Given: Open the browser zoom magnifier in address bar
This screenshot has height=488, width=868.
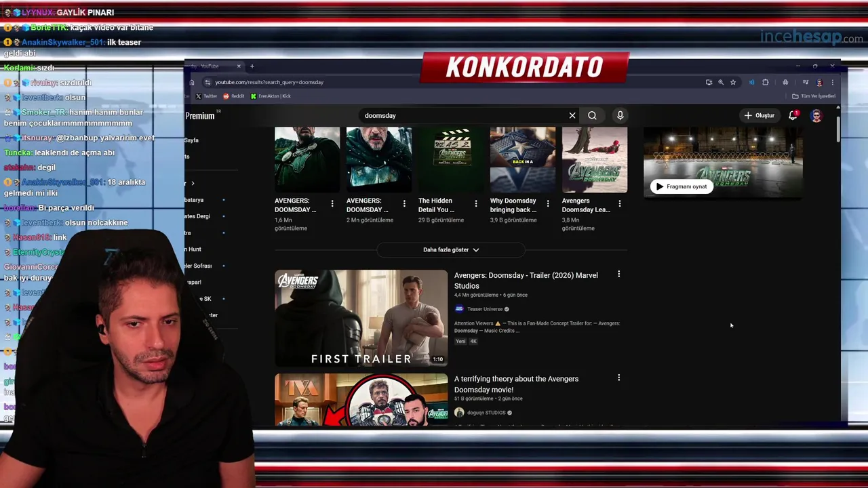Looking at the screenshot, I should click(721, 82).
